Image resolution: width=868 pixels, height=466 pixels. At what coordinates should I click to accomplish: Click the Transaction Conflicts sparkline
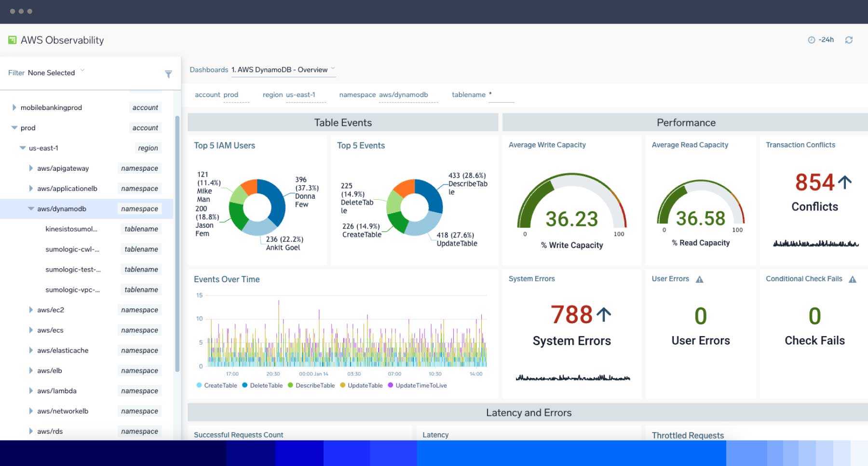point(816,244)
